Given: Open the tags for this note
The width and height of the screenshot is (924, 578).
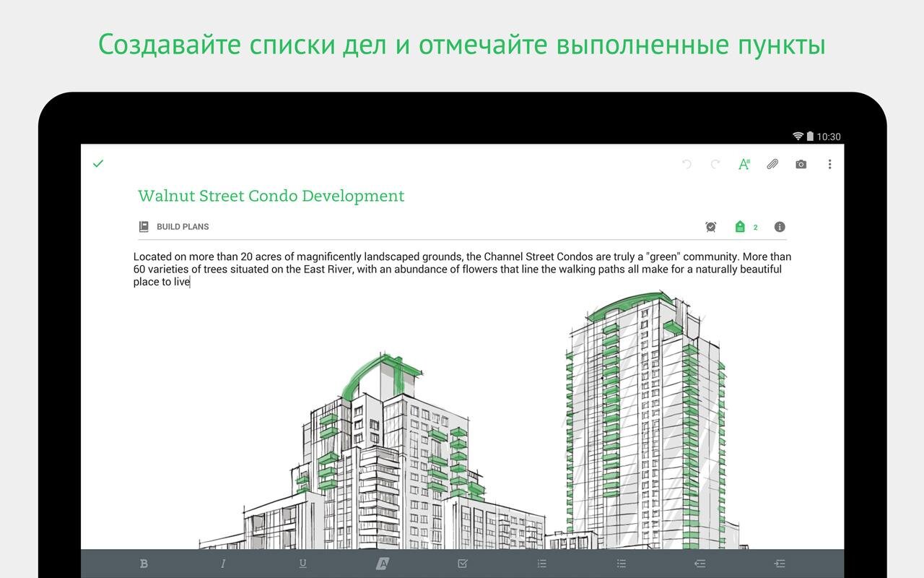Looking at the screenshot, I should tap(741, 227).
